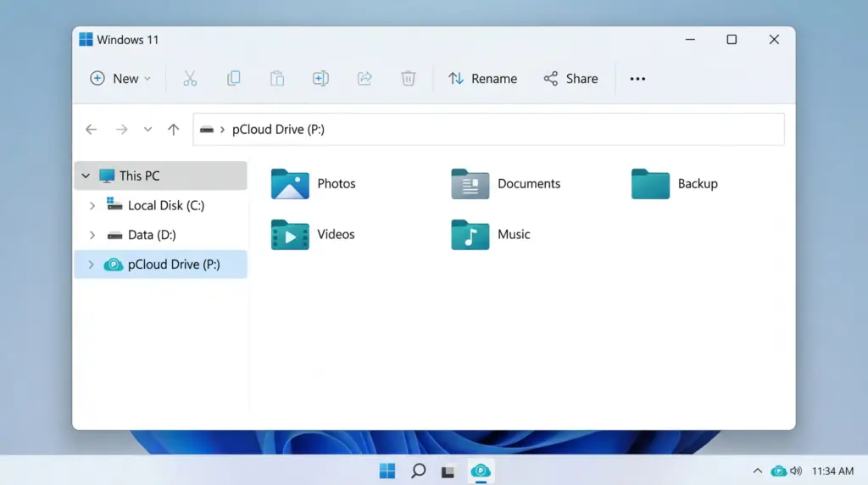
Task: Expand the pCloud Drive (P:) node
Action: click(x=92, y=264)
